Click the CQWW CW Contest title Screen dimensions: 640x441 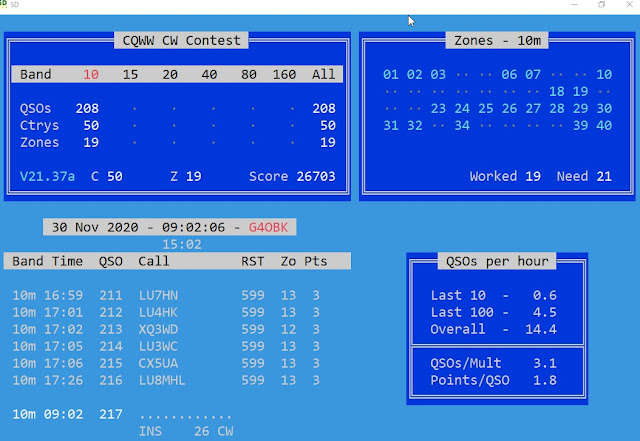coord(181,40)
